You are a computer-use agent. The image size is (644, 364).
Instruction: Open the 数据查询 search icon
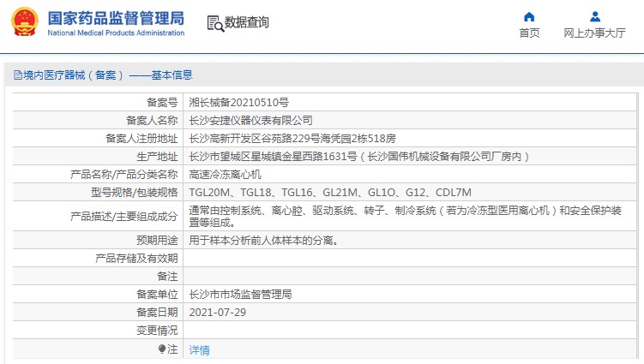215,23
